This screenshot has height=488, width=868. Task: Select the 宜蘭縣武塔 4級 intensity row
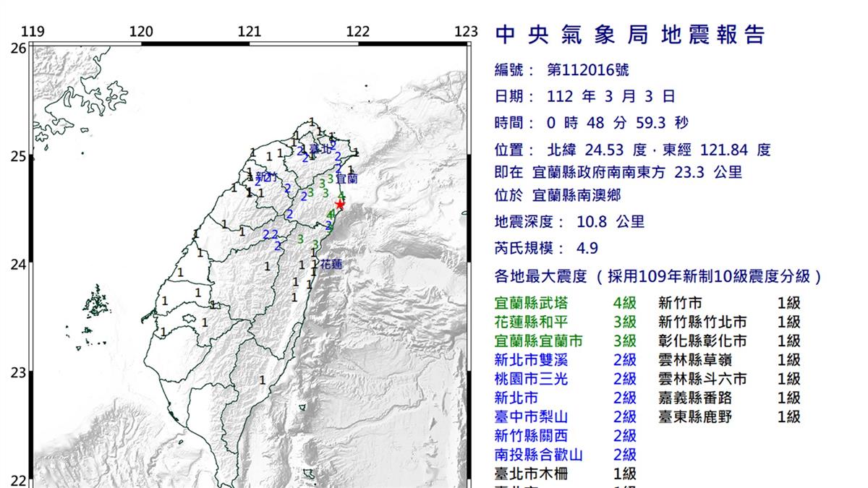coord(565,304)
